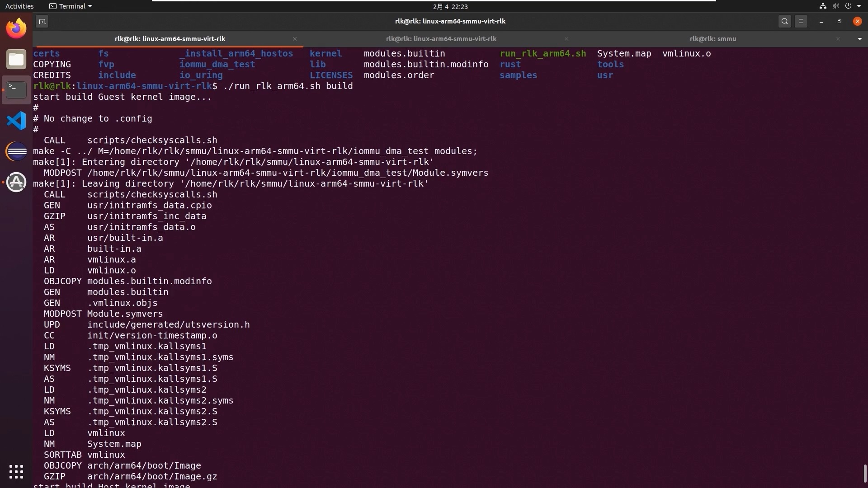The image size is (868, 488).
Task: Close the first linux-arm64-smmu-virt-rlk tab
Action: point(294,39)
